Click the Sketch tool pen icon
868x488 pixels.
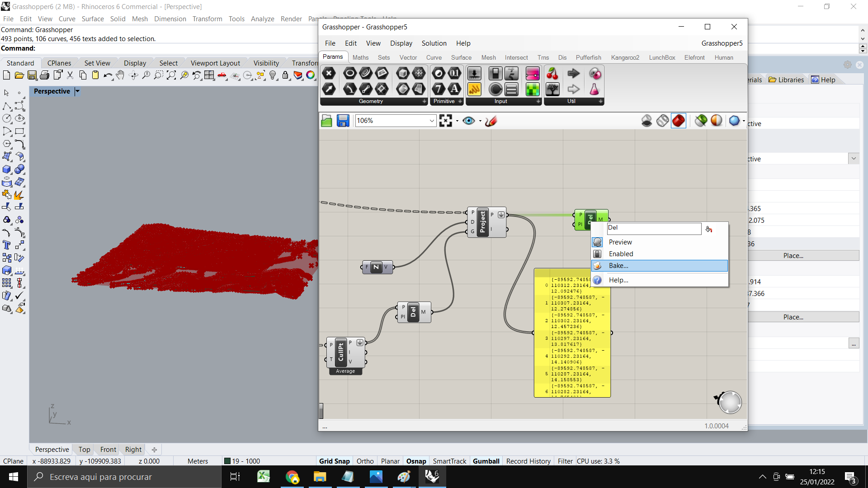491,121
